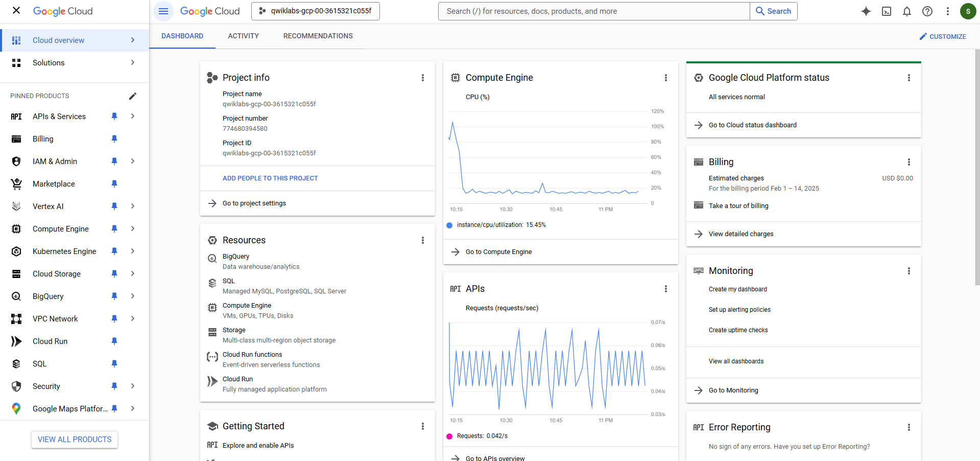Viewport: 980px width, 461px height.
Task: Unpin APIs & Services from pinned products
Action: [x=114, y=117]
